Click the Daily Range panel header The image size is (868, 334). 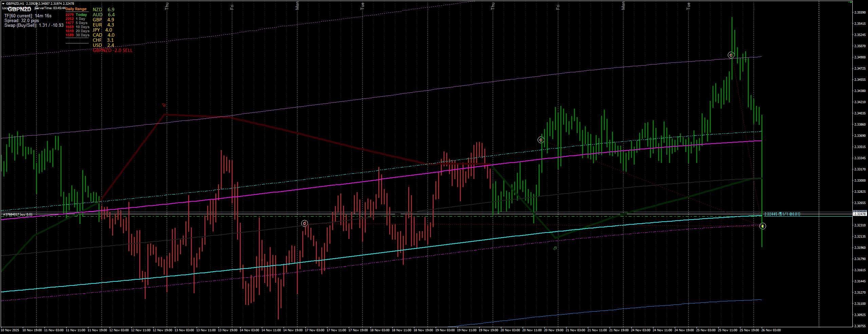pyautogui.click(x=76, y=9)
